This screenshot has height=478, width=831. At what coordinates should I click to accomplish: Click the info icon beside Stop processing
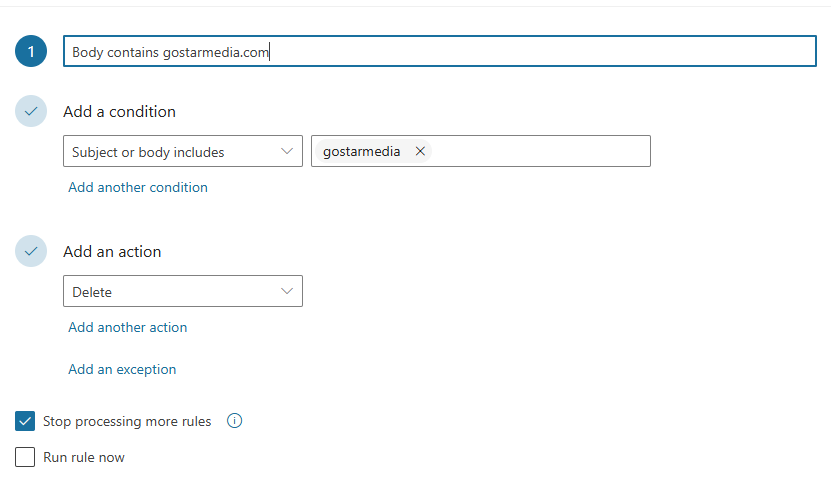tap(234, 421)
